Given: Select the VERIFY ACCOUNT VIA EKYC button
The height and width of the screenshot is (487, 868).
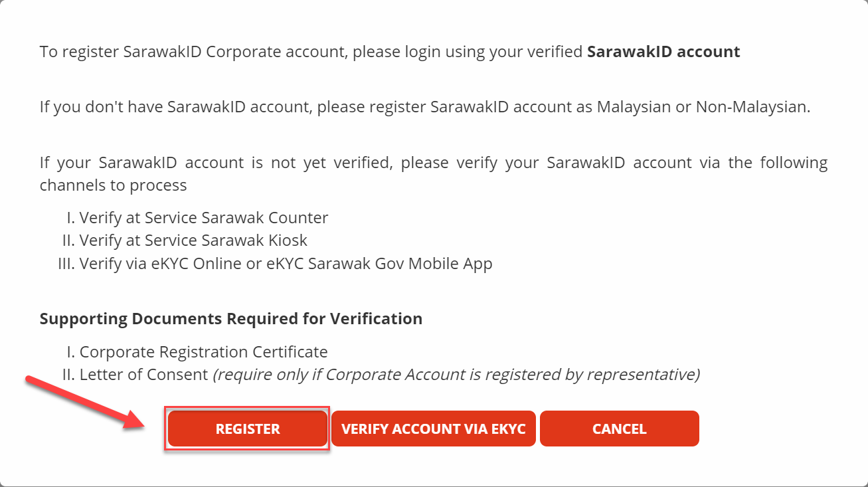Looking at the screenshot, I should click(x=434, y=429).
